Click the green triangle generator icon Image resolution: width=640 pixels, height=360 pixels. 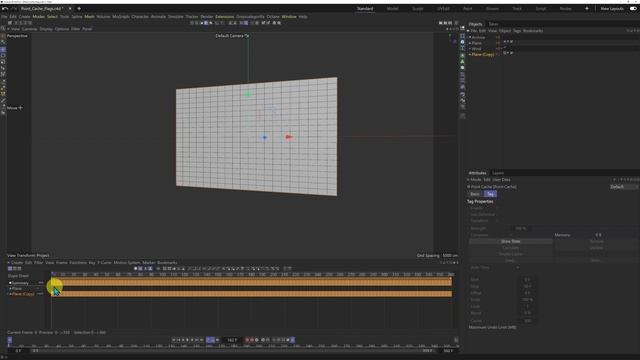click(462, 62)
